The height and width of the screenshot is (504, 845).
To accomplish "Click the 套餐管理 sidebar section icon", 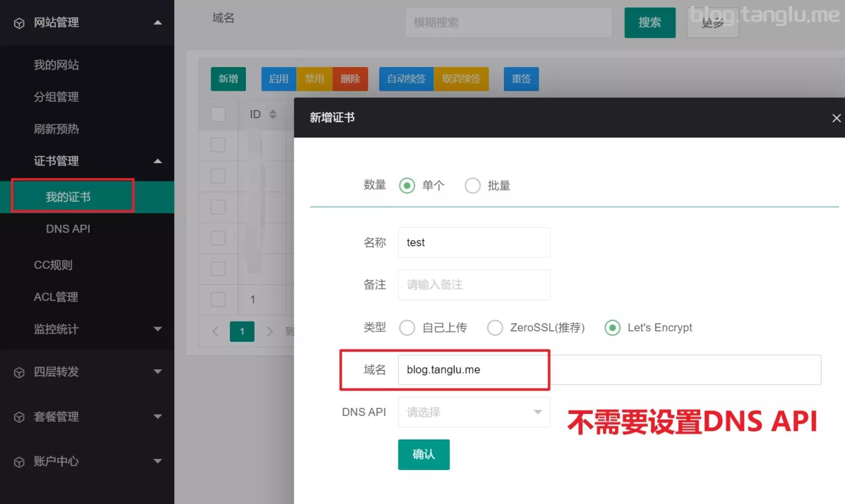I will pos(19,417).
